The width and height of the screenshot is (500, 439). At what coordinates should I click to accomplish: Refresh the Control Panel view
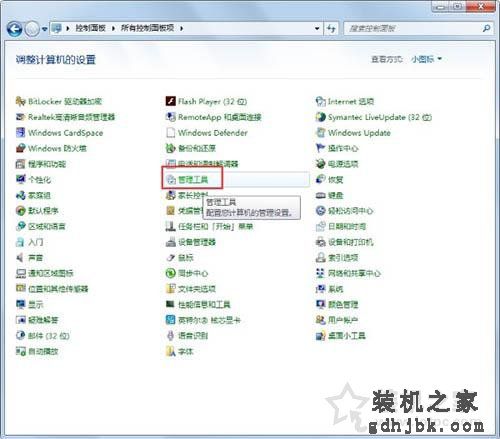331,29
